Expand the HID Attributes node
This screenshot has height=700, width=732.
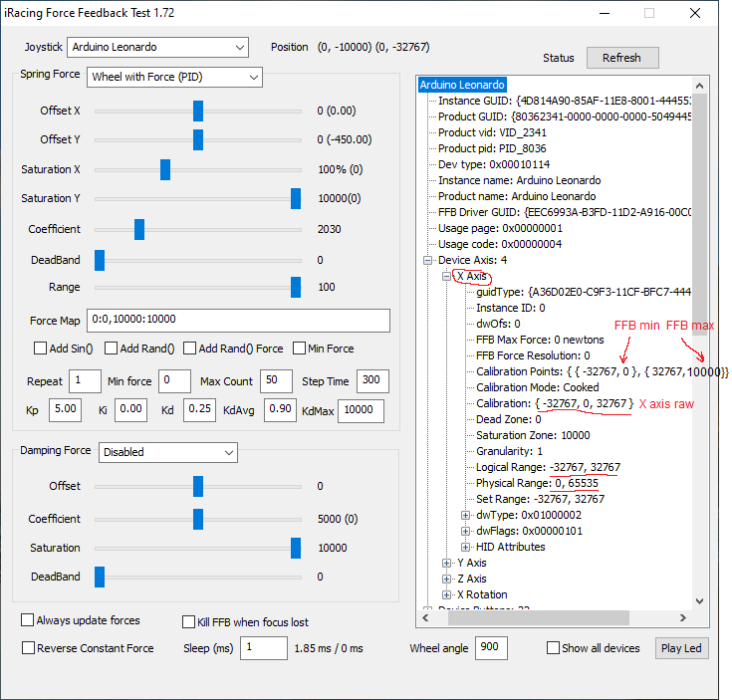465,547
